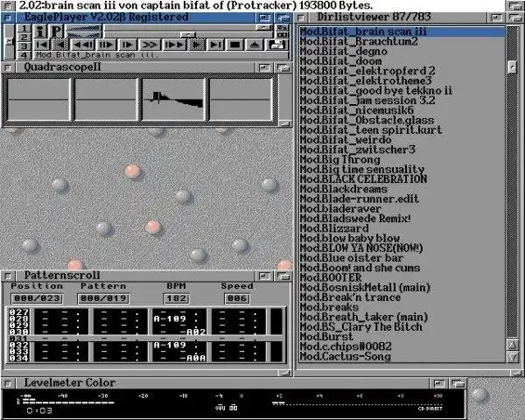This screenshot has width=525, height=420.
Task: Click the Position value 000/023
Action: pos(37,298)
